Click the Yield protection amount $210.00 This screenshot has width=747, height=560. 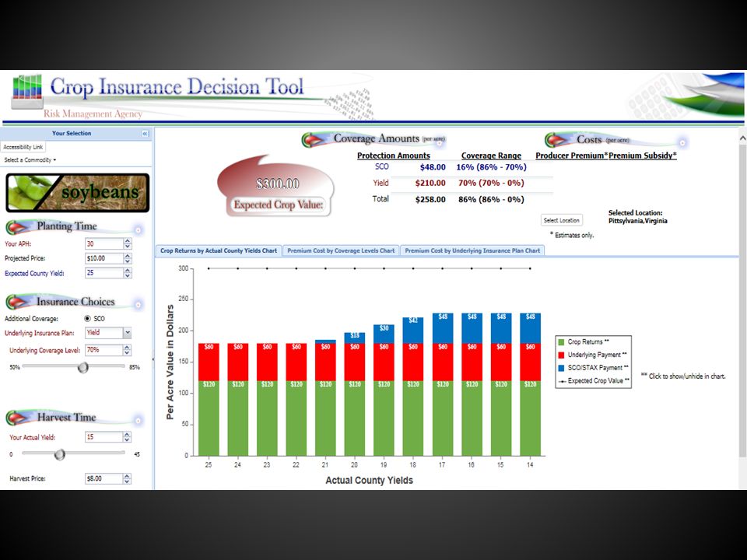[430, 183]
